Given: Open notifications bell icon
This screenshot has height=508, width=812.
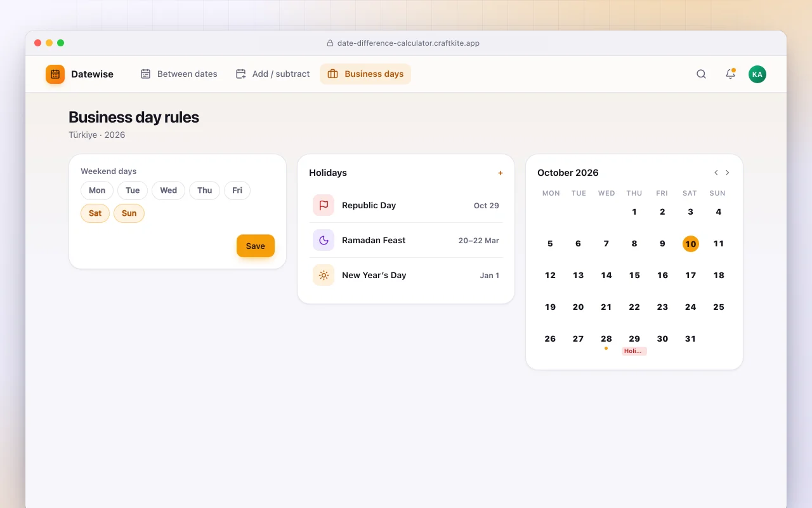Looking at the screenshot, I should pos(730,74).
